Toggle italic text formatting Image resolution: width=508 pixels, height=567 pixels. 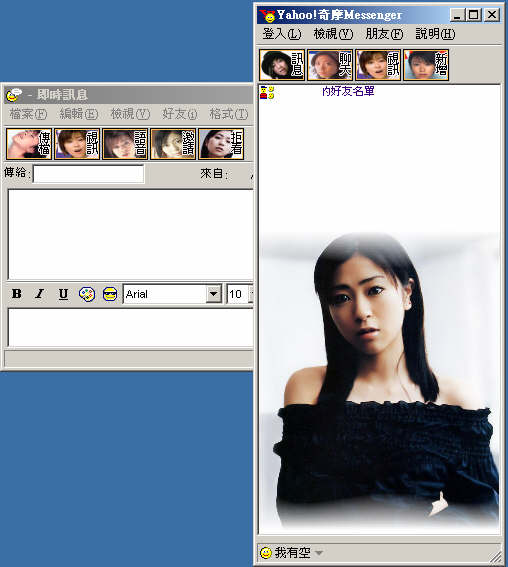[x=40, y=294]
